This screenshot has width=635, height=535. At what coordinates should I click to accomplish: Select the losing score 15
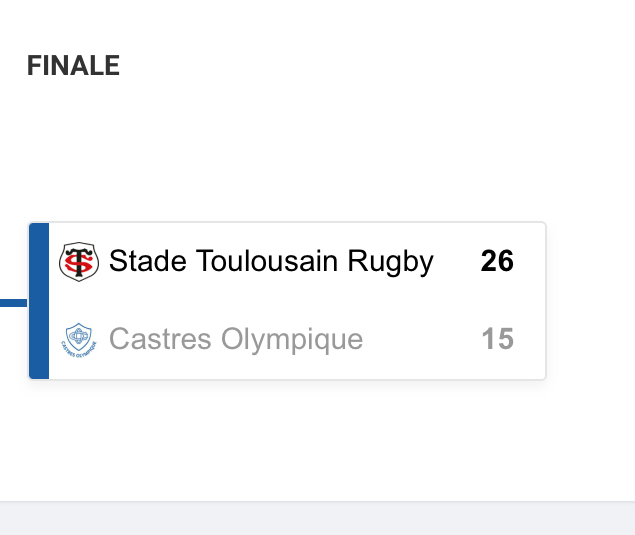(x=497, y=340)
